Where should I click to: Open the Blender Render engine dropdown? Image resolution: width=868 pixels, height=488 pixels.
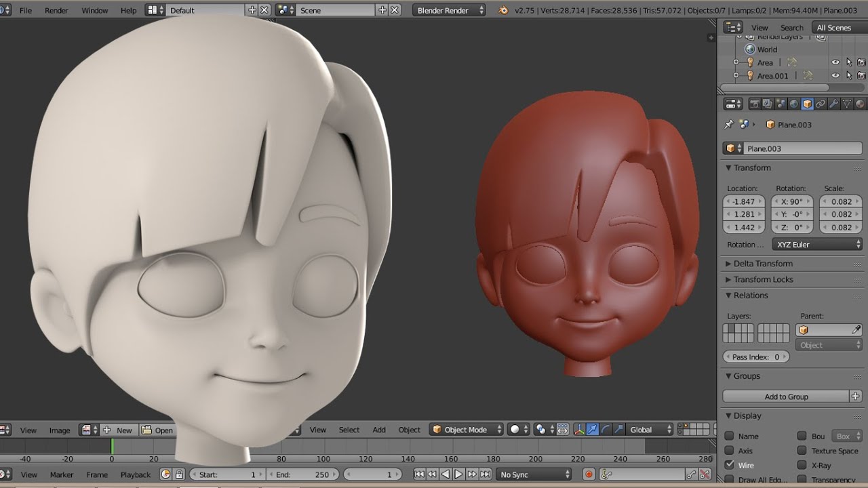(x=450, y=10)
